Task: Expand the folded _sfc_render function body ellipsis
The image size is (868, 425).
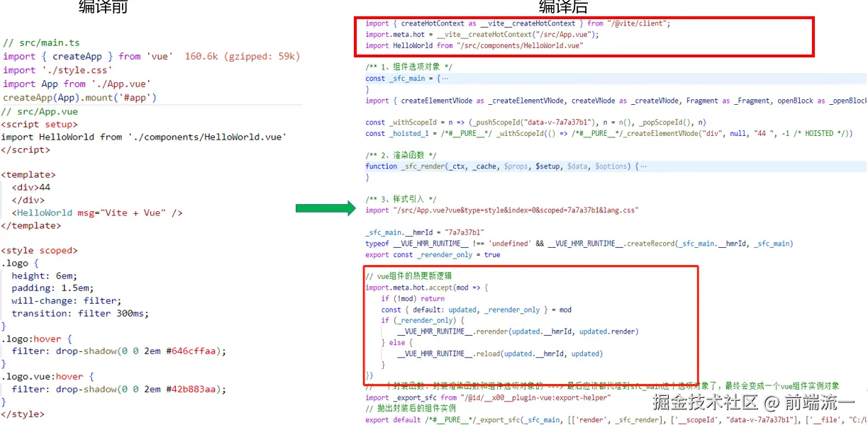Action: (642, 166)
